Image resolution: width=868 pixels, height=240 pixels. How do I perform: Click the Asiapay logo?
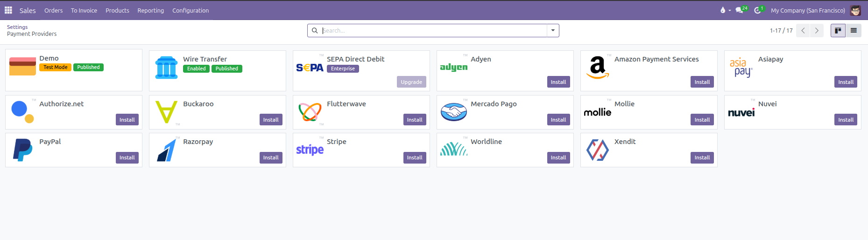coord(741,68)
